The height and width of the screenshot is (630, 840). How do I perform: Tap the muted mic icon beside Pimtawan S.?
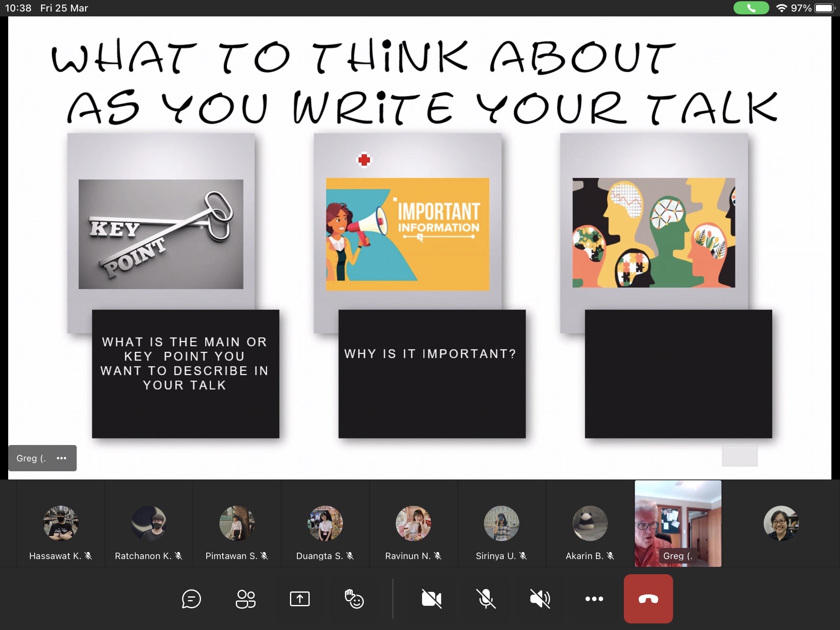264,556
